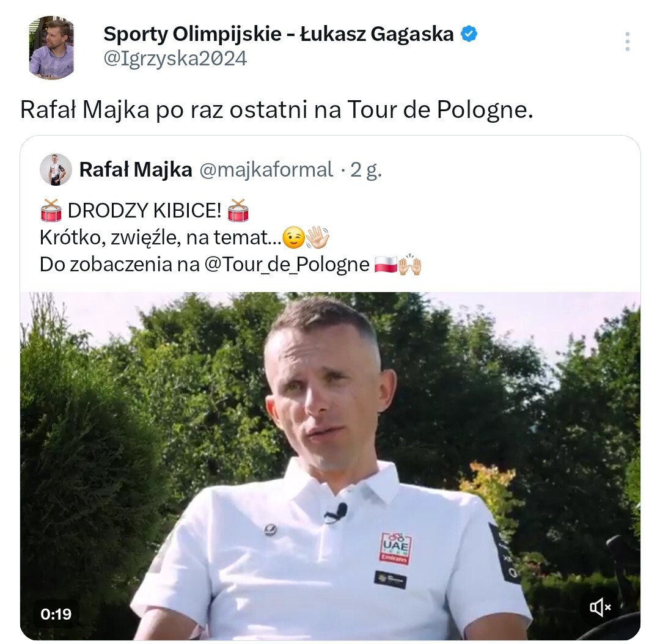Open the three-dot more options menu
Screen dimensions: 660x644
click(x=627, y=42)
